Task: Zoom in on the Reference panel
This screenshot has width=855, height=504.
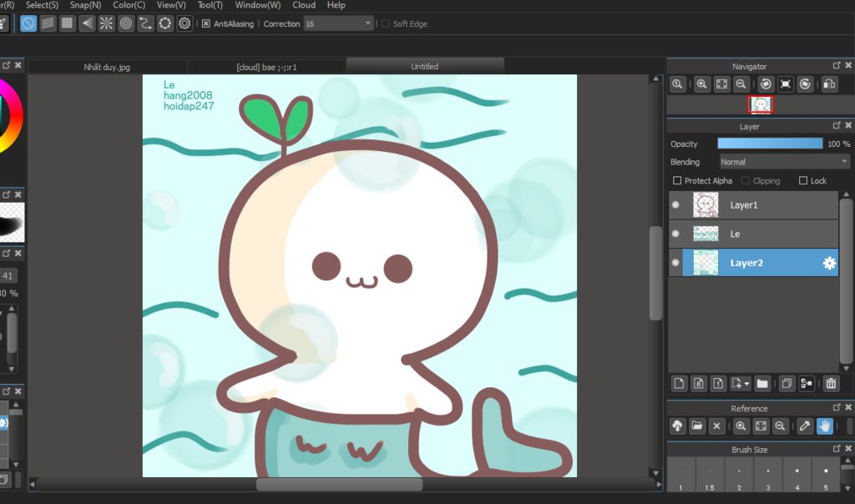Action: (x=741, y=426)
